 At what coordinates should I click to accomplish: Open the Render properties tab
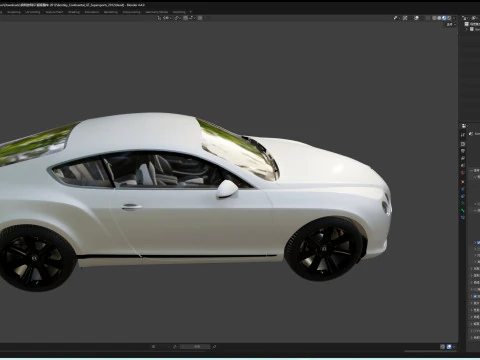point(463,144)
